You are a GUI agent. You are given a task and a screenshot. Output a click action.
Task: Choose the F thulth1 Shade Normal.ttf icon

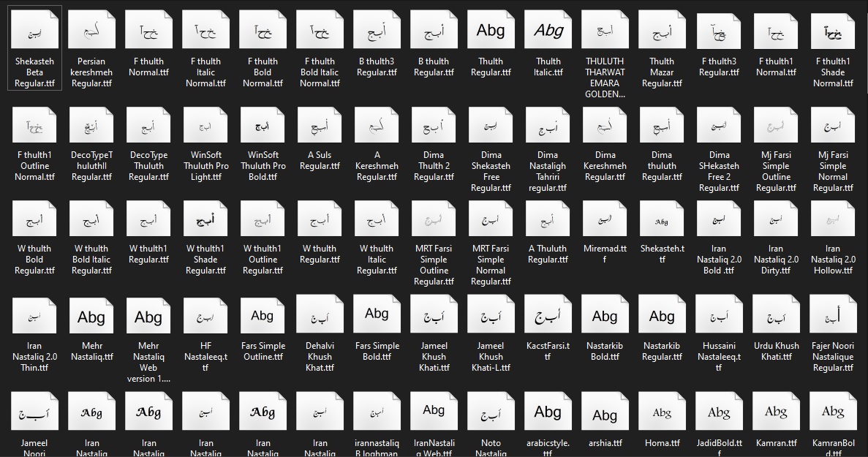click(x=833, y=31)
